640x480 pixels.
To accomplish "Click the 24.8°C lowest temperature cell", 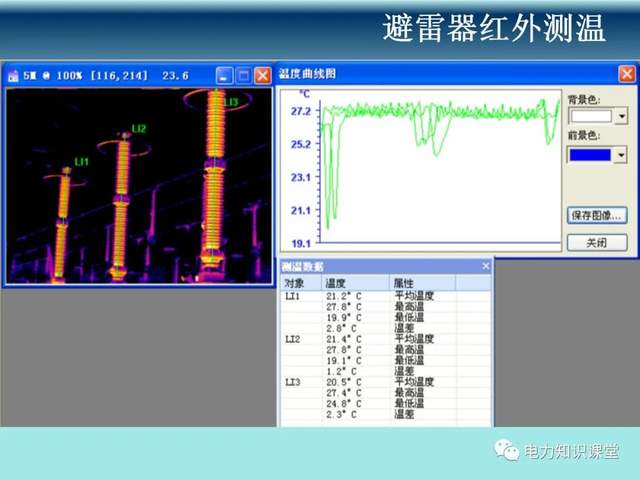I will [x=344, y=404].
